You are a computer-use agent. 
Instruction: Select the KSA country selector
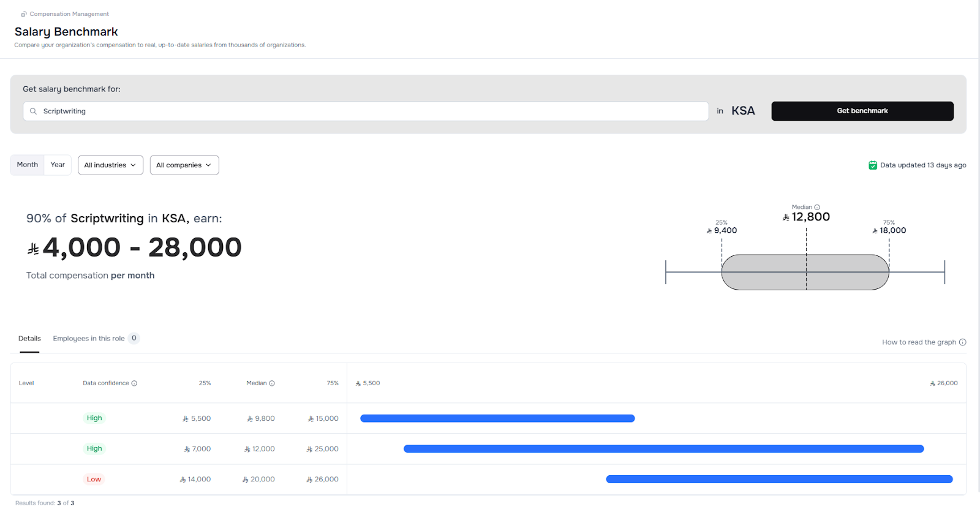pos(743,111)
